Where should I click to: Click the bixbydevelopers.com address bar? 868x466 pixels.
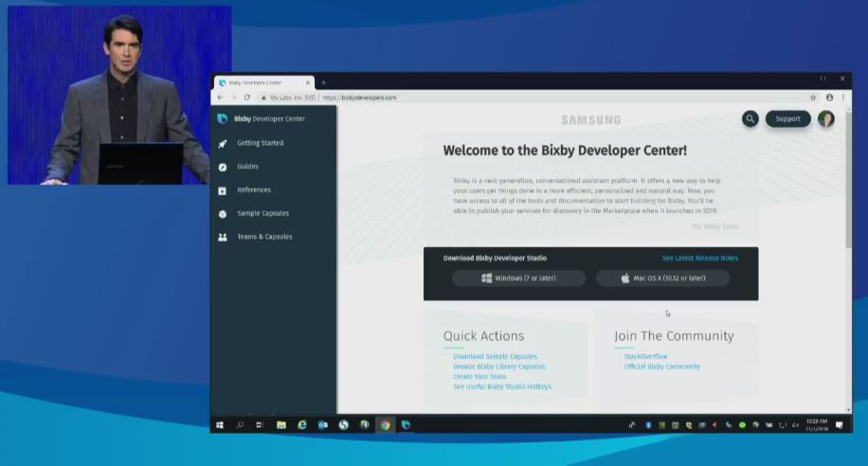(x=532, y=98)
